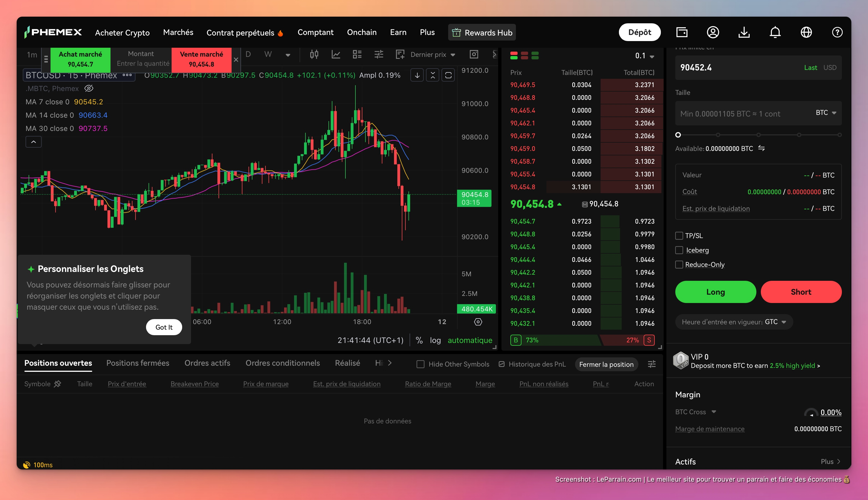The height and width of the screenshot is (500, 868).
Task: Open the Contrat perpétuels menu
Action: [x=245, y=33]
